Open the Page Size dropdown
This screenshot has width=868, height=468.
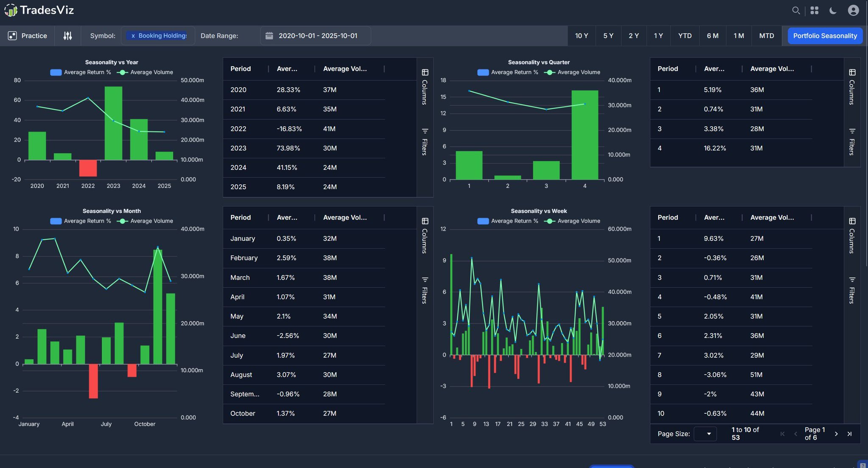[705, 434]
